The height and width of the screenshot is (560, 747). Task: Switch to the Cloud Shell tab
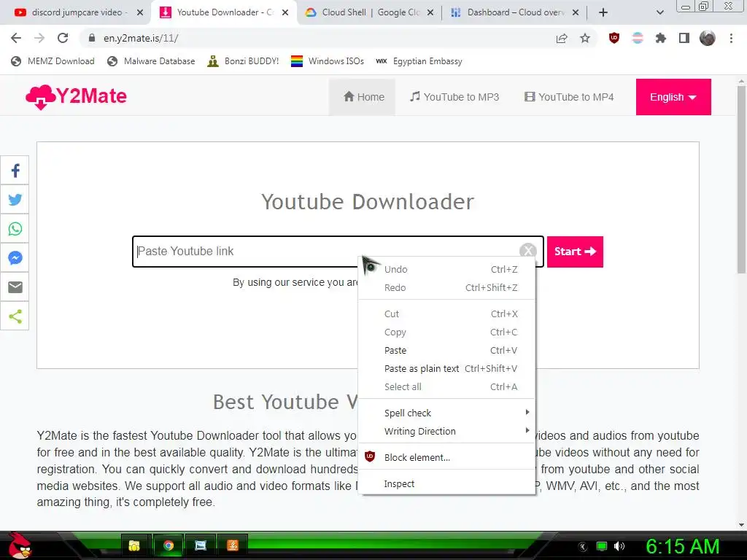point(371,12)
